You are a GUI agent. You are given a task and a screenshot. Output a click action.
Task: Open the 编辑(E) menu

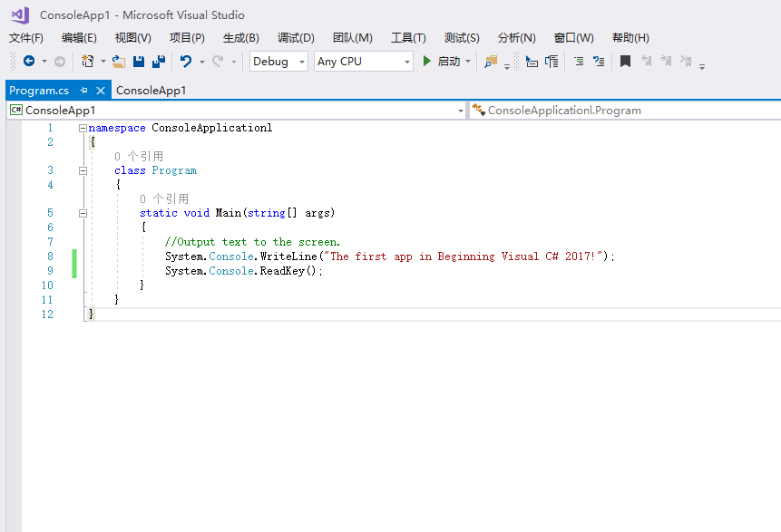tap(79, 38)
